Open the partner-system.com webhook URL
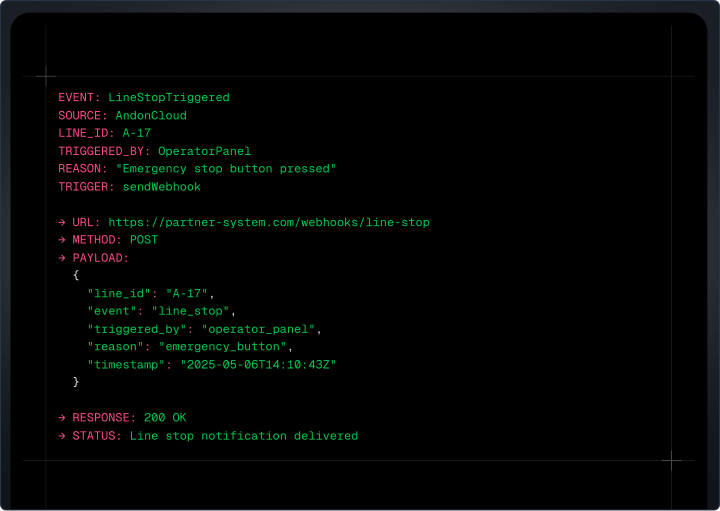 point(269,222)
